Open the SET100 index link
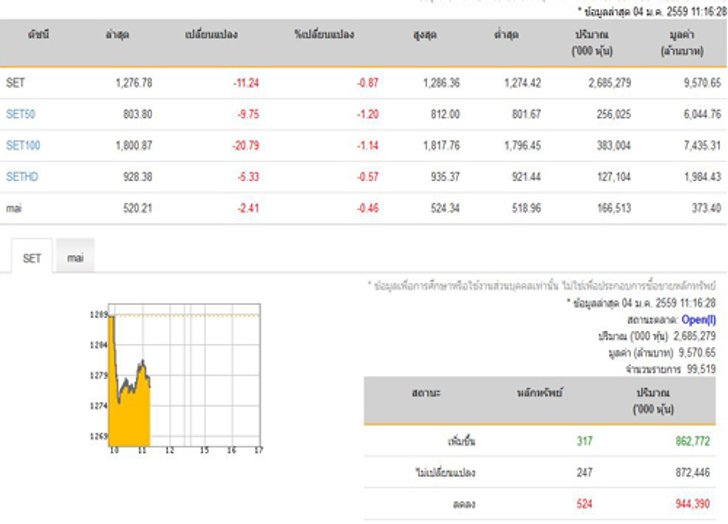 pos(23,146)
